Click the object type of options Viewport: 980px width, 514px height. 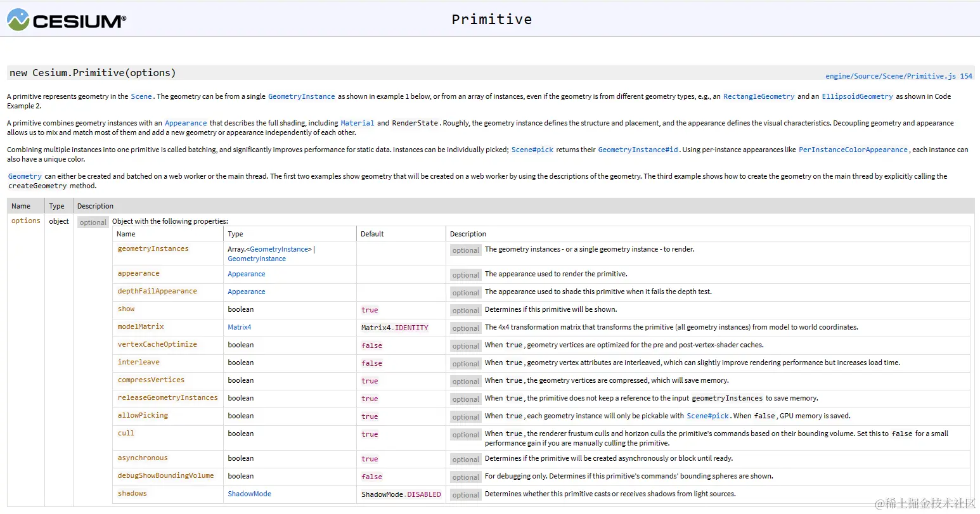[59, 221]
